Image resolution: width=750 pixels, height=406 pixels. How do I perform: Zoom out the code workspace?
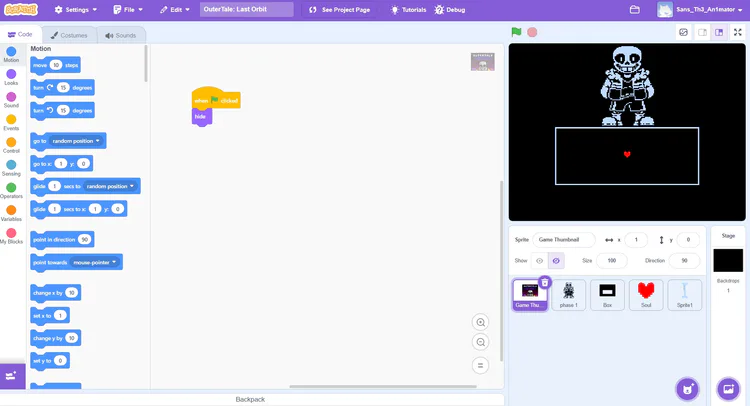coord(481,342)
